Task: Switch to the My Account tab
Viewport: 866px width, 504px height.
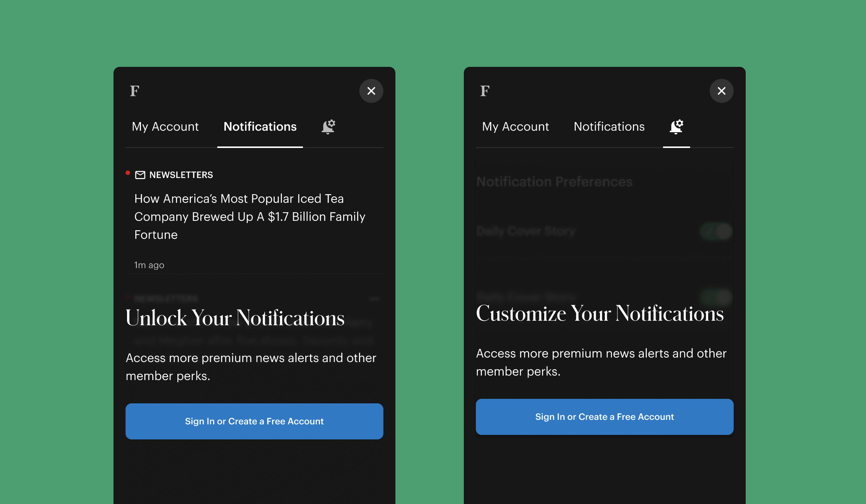Action: 165,127
